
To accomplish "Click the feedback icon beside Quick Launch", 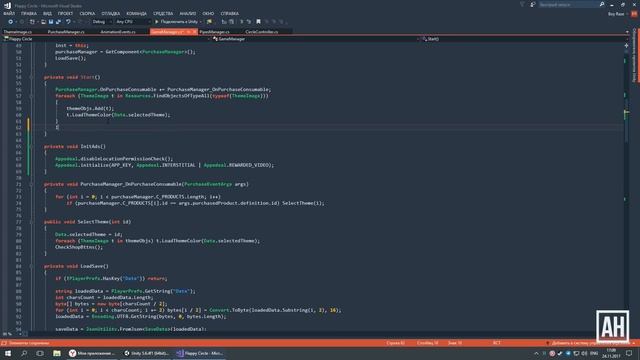I will click(533, 4).
